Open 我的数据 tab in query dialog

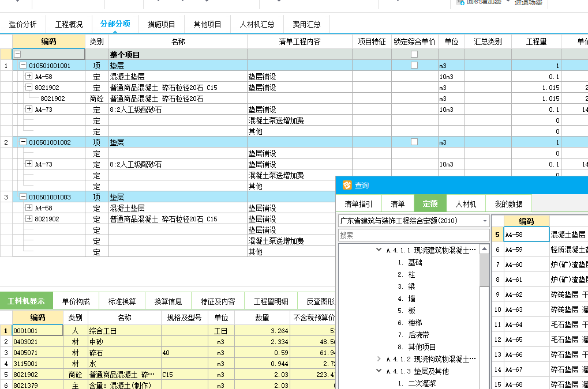pos(508,204)
